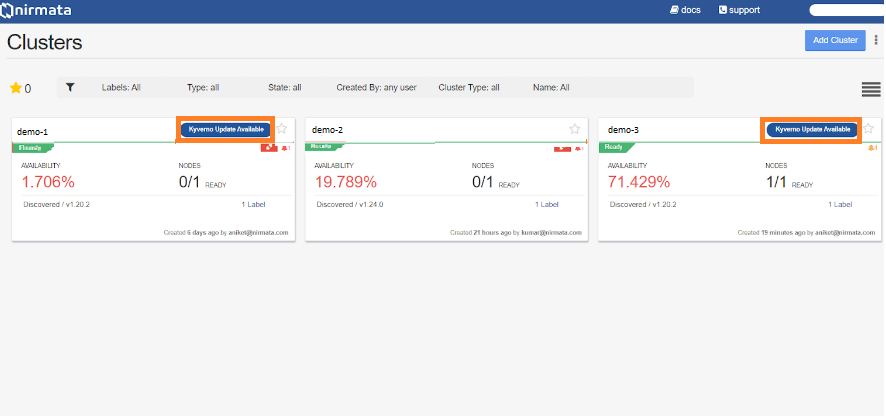This screenshot has height=420, width=886.
Task: Click Discovered / v1.24.0 on demo-2
Action: [x=350, y=205]
